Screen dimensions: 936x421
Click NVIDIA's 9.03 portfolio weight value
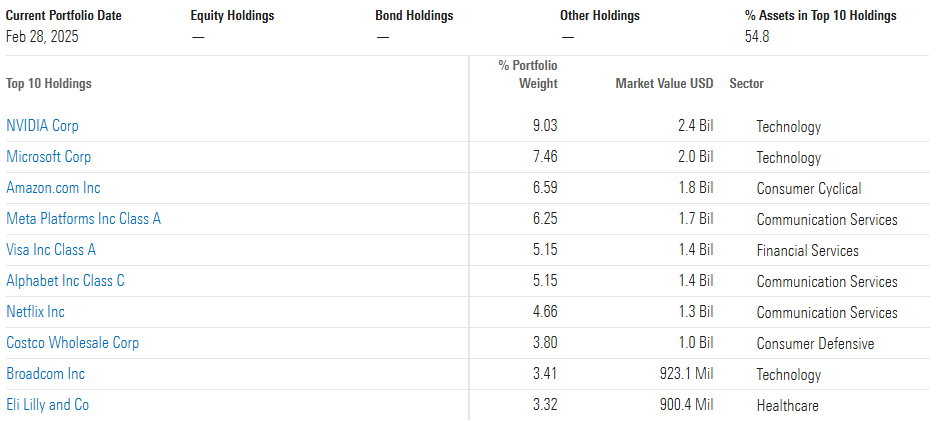pos(544,126)
